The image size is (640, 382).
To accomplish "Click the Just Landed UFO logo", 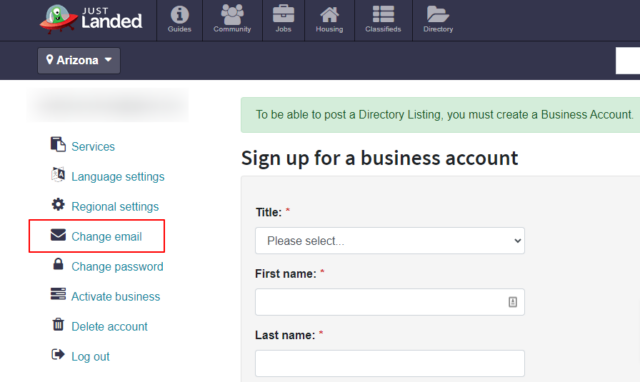I will click(x=91, y=19).
